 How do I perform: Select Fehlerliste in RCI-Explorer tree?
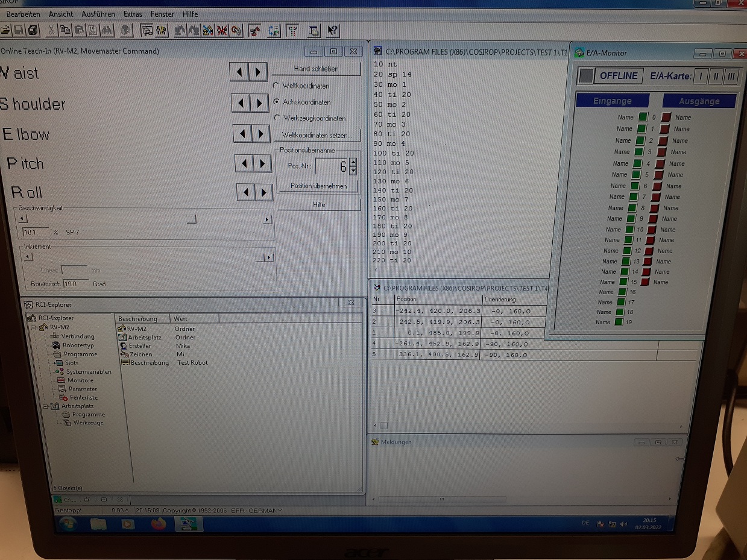pos(83,398)
